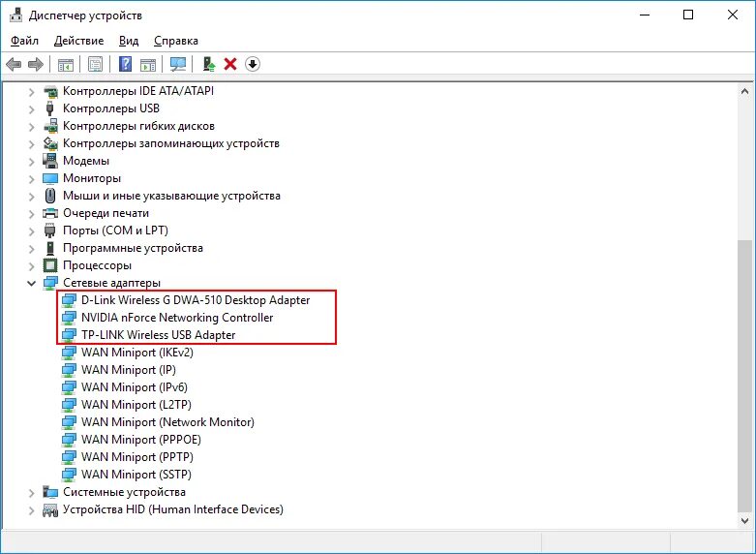Click the Программные устройства label
This screenshot has height=554, width=756.
(133, 248)
